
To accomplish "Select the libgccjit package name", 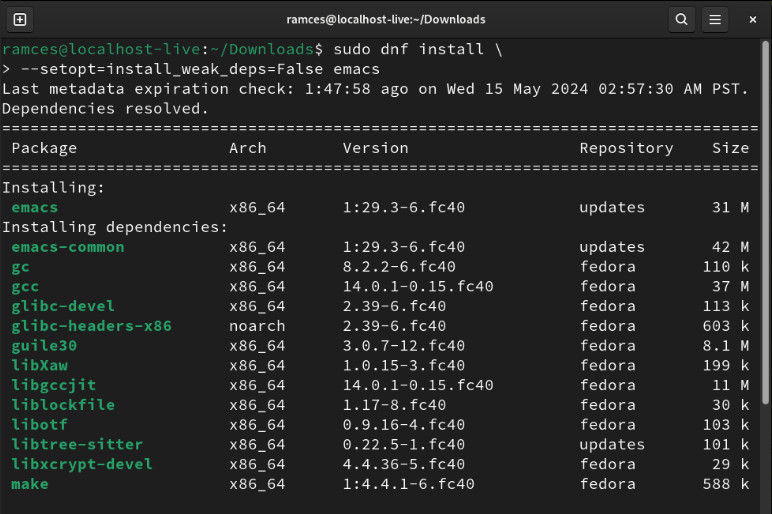I will click(x=54, y=385).
